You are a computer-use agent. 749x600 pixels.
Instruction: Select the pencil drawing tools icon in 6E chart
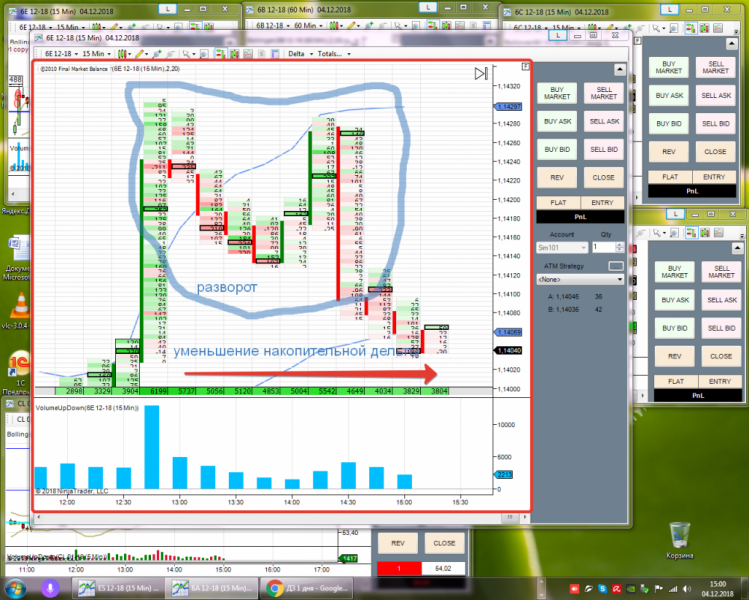pyautogui.click(x=140, y=54)
